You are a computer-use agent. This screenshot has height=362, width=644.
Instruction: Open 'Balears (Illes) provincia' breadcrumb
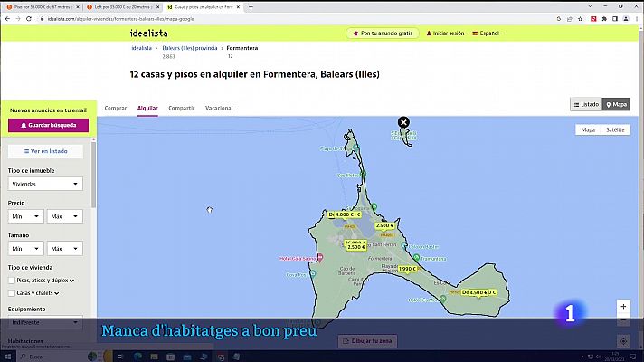click(x=190, y=48)
